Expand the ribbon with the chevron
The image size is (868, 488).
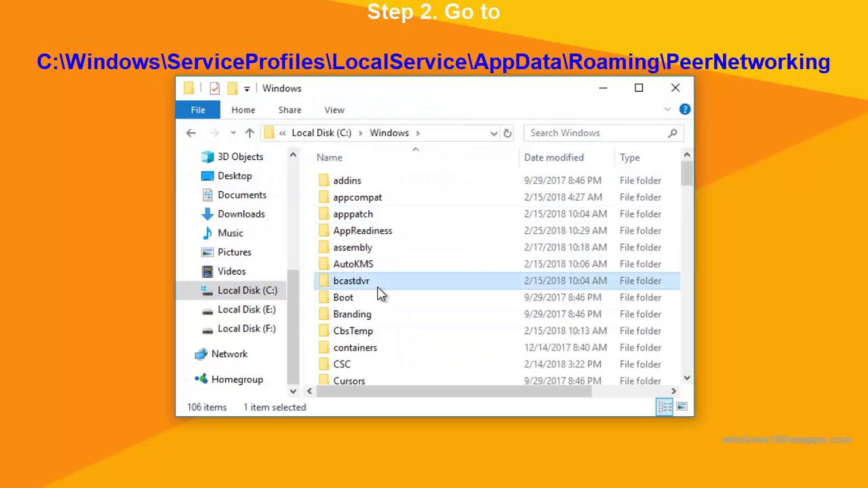click(667, 109)
